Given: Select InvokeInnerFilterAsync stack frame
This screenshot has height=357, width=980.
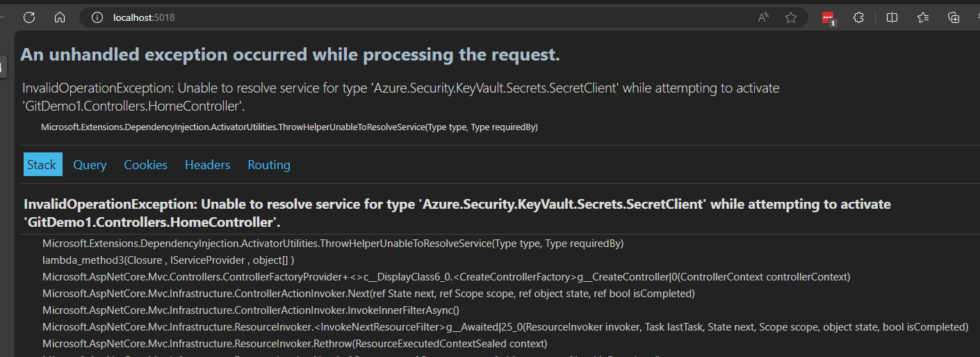Looking at the screenshot, I should click(251, 310).
